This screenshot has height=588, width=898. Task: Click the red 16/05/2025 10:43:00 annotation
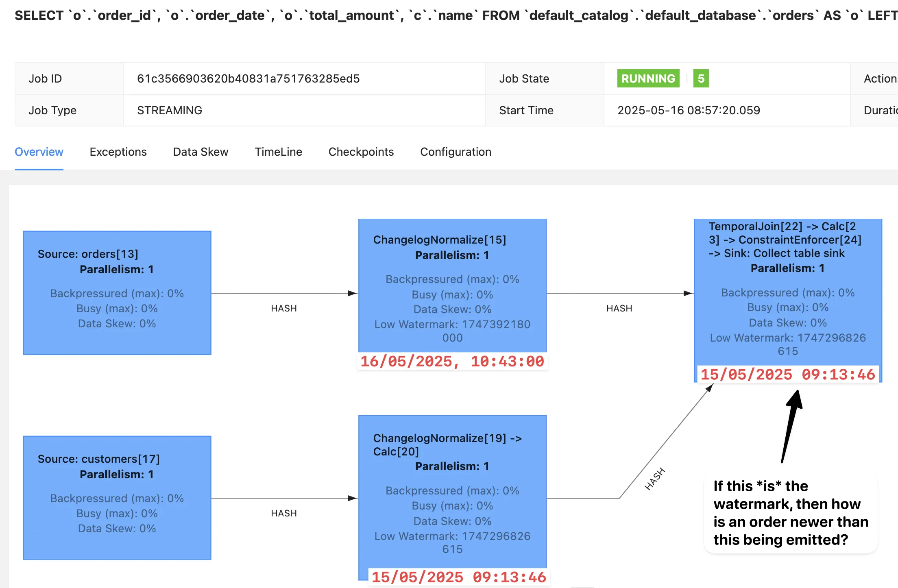pyautogui.click(x=452, y=362)
